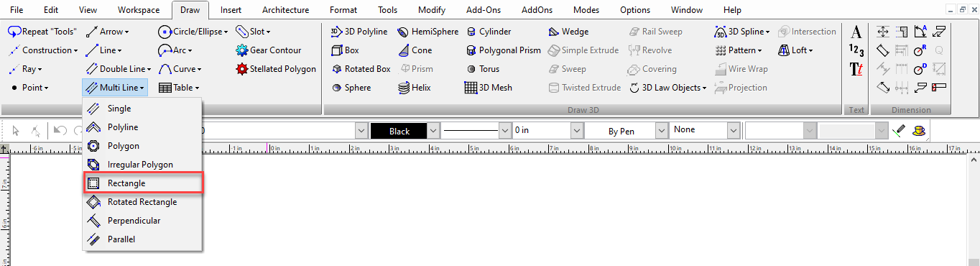This screenshot has height=266, width=980.
Task: Click Repeat "Tools" button
Action: 42,32
